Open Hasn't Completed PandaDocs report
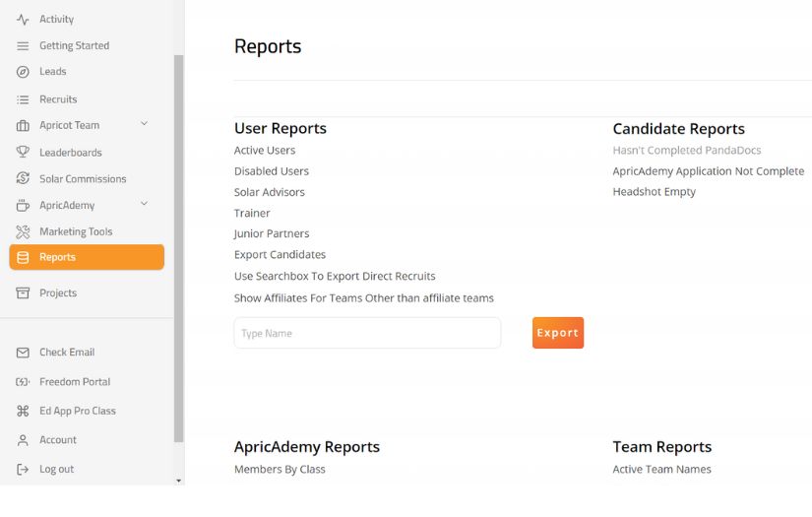Screen dimensions: 812x517 coord(687,151)
